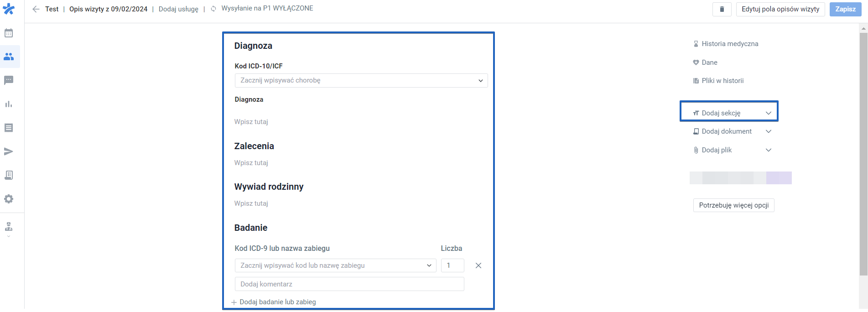The width and height of the screenshot is (868, 312).
Task: Click the hourglass icon beside Historia medyczna
Action: click(x=696, y=44)
